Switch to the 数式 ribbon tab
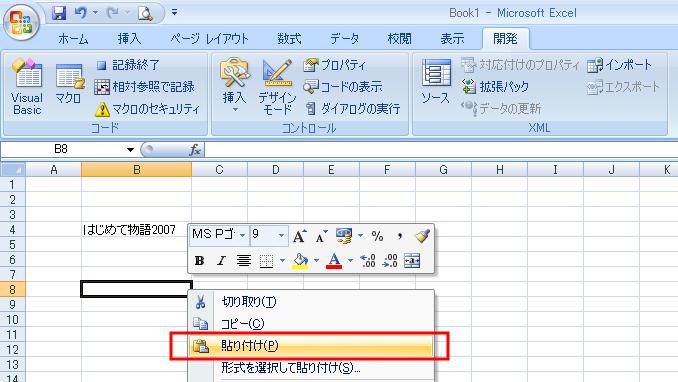678x382 pixels. [x=289, y=39]
